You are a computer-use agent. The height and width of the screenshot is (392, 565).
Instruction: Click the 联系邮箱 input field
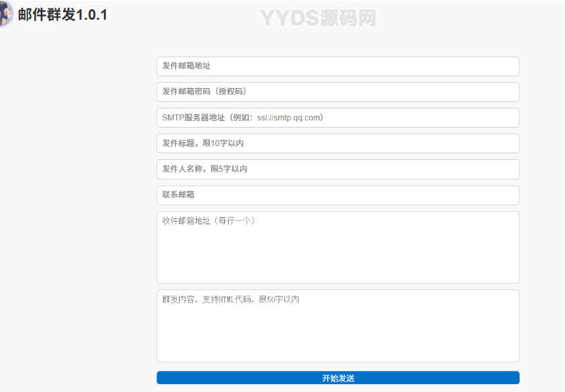click(337, 194)
